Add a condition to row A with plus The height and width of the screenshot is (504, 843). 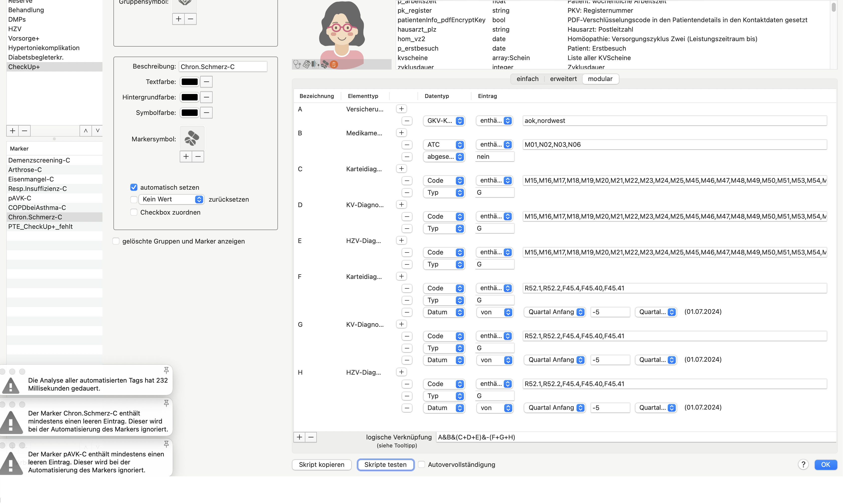(402, 109)
